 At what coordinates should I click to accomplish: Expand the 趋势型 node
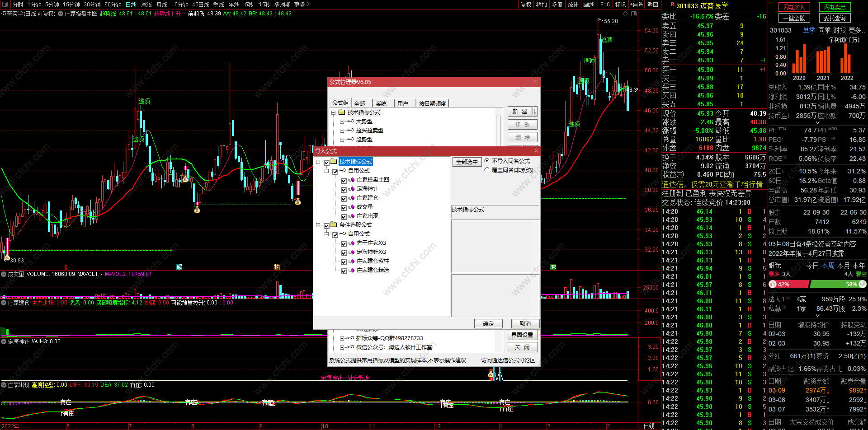342,140
